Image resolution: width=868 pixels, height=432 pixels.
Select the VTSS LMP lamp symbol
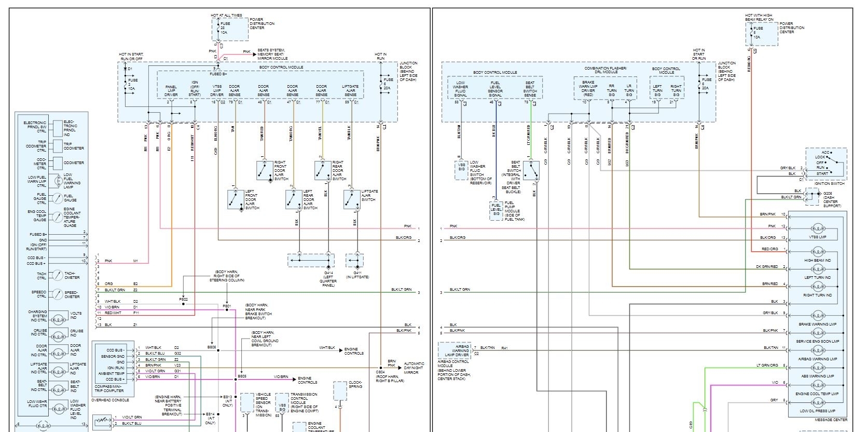point(817,228)
